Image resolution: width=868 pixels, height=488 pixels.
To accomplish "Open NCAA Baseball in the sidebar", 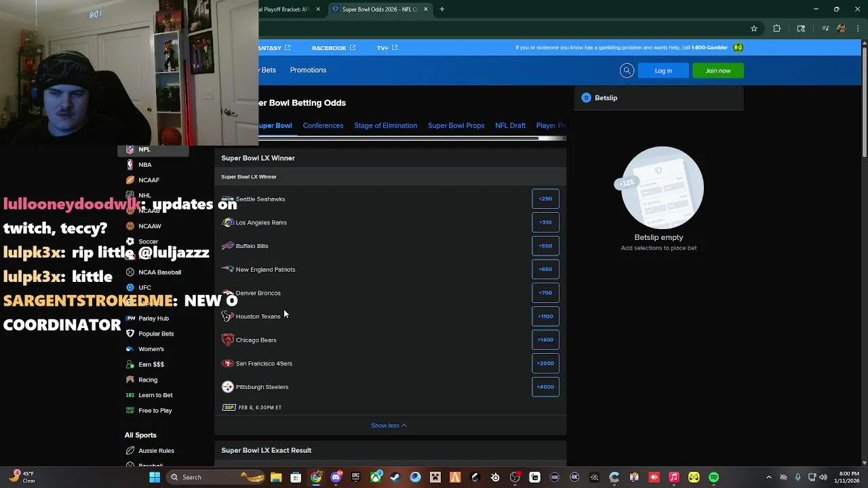I will 159,272.
